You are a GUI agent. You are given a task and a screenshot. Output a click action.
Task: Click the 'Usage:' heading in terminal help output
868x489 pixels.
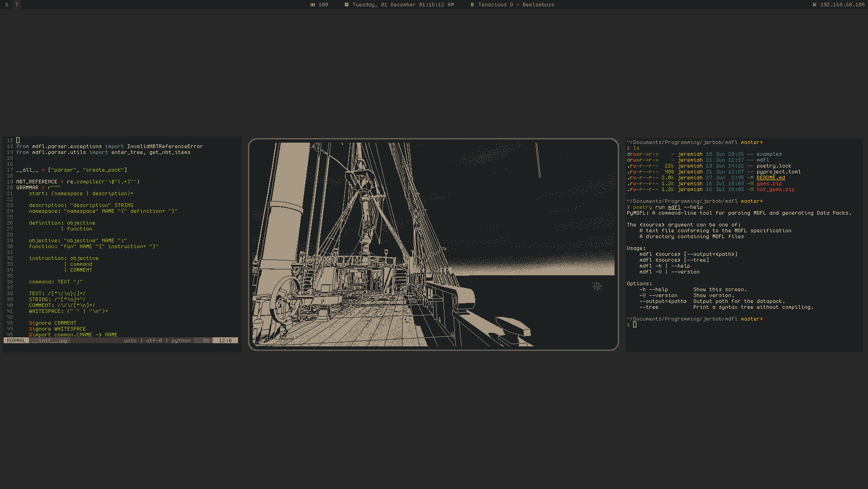pyautogui.click(x=636, y=248)
